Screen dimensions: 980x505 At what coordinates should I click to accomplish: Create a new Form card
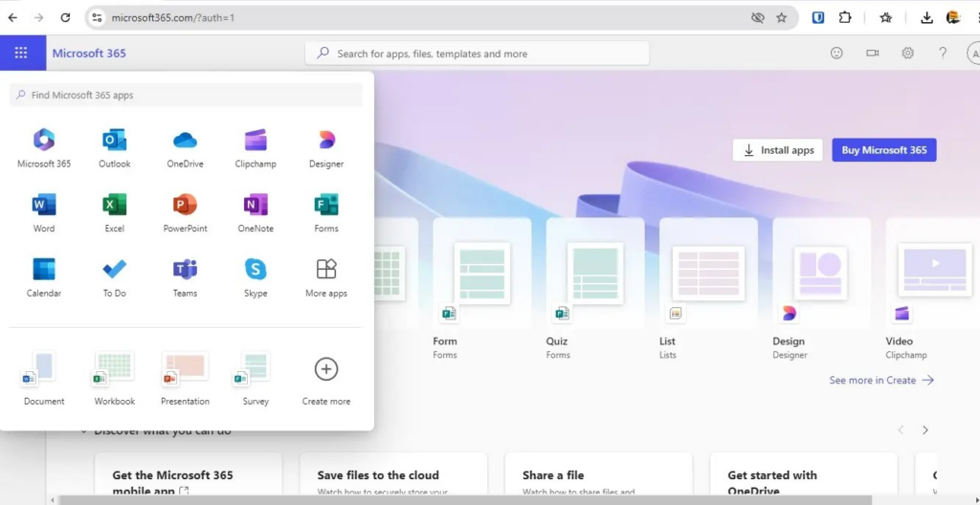point(482,290)
